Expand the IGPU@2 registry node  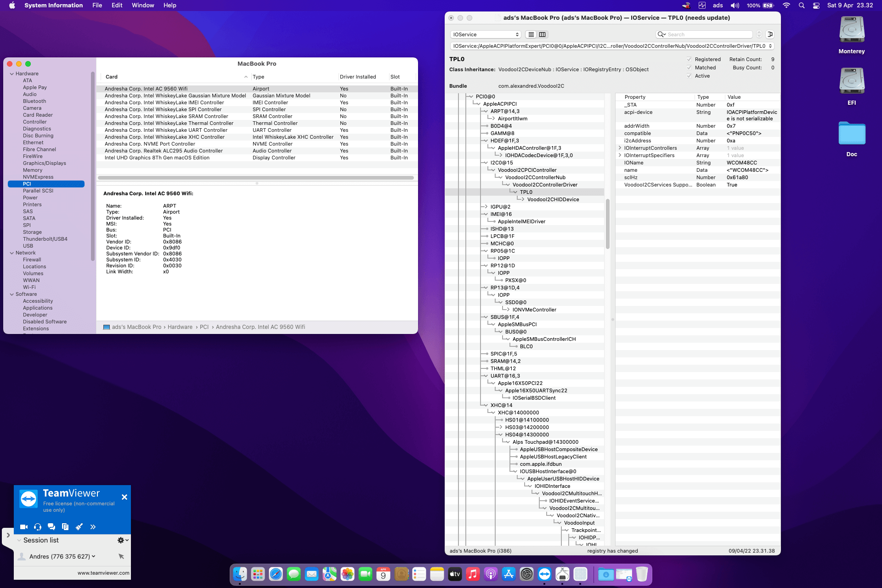[486, 207]
